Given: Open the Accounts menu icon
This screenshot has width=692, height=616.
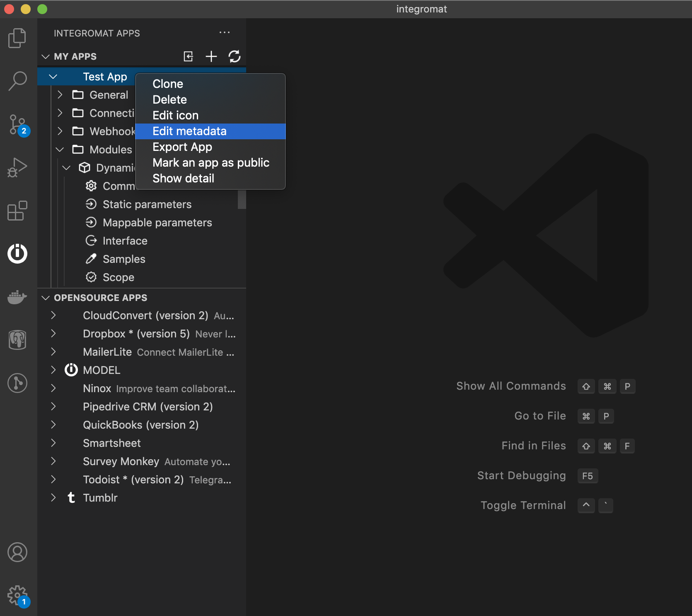Looking at the screenshot, I should click(x=17, y=552).
